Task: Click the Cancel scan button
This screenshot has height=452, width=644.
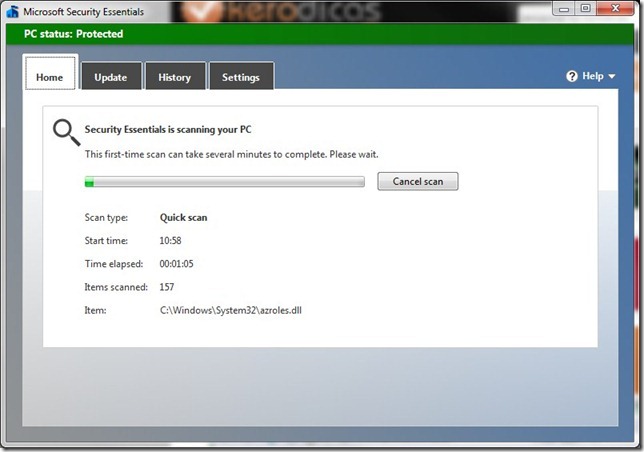Action: [418, 181]
